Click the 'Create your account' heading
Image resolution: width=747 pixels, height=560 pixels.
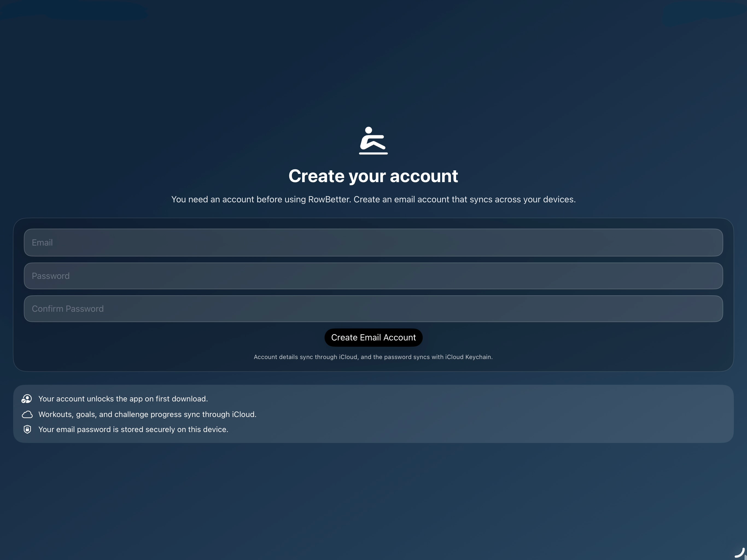[x=373, y=176]
